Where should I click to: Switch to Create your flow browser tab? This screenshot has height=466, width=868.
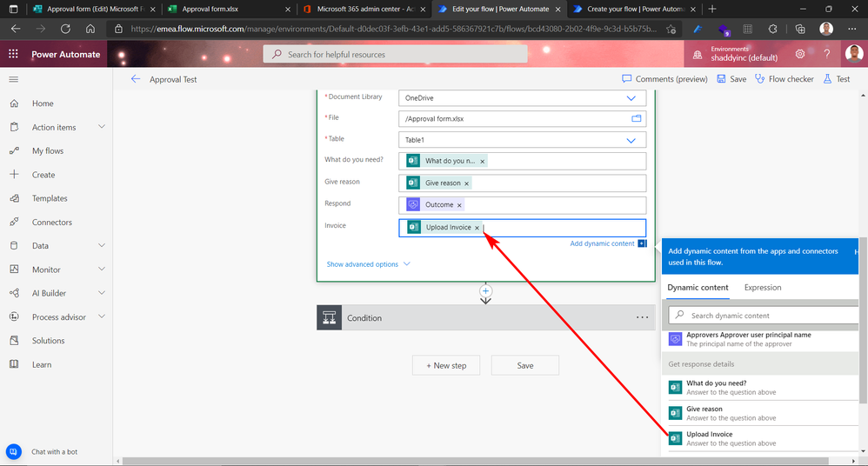pyautogui.click(x=634, y=9)
